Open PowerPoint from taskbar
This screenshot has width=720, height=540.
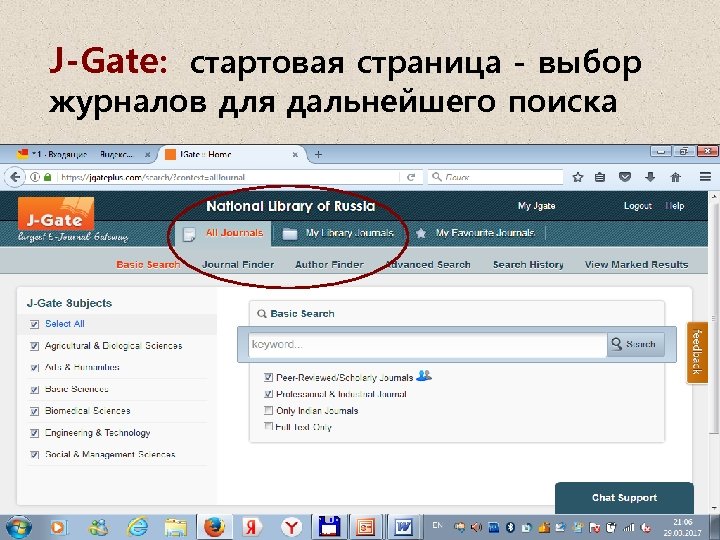[366, 527]
